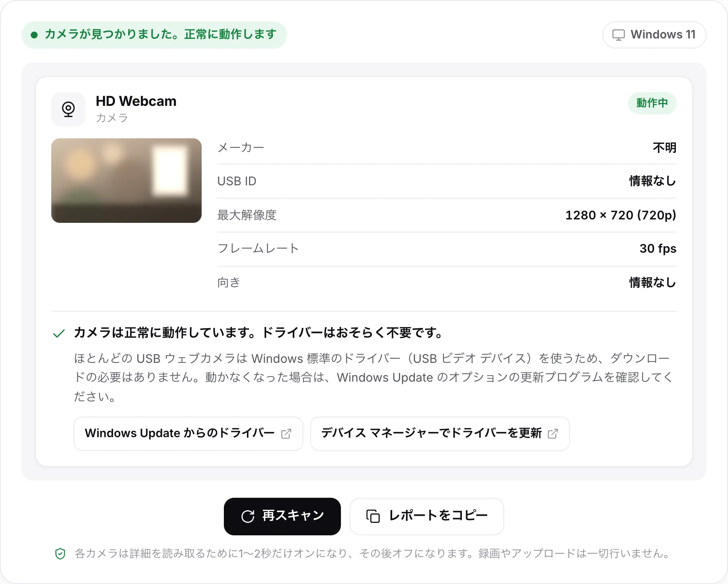
Task: Click the refresh icon on 再スキャン button
Action: click(x=248, y=517)
